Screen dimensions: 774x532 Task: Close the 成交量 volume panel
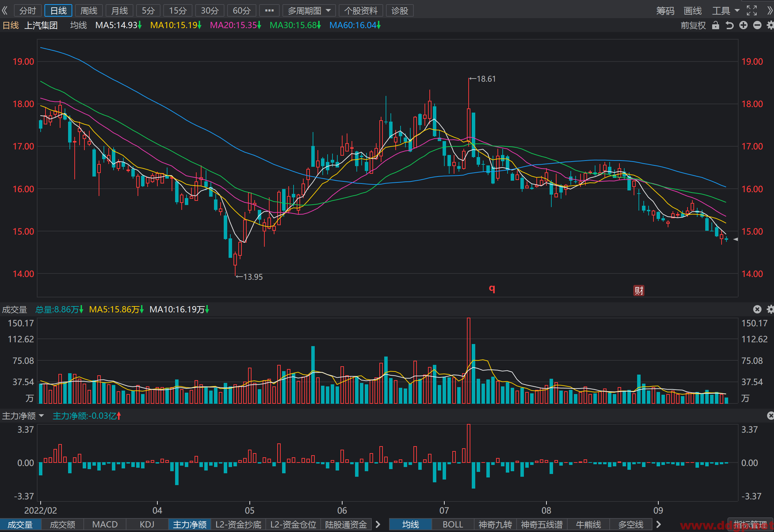(757, 309)
